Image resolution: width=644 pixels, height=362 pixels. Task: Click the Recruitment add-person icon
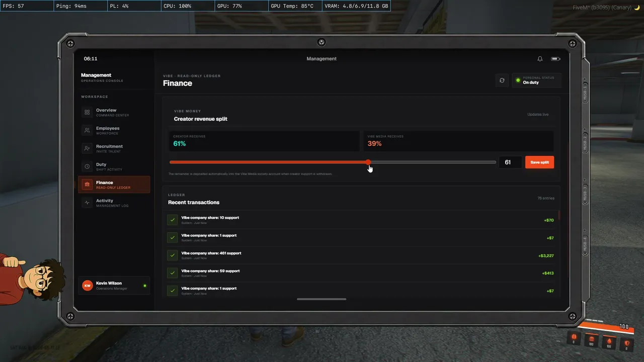(x=87, y=148)
